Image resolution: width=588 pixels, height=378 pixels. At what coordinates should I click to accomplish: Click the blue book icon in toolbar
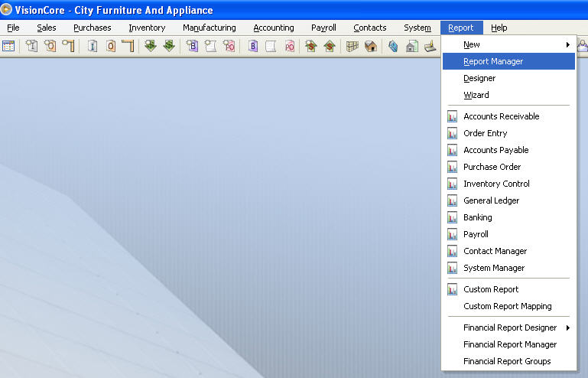[393, 46]
